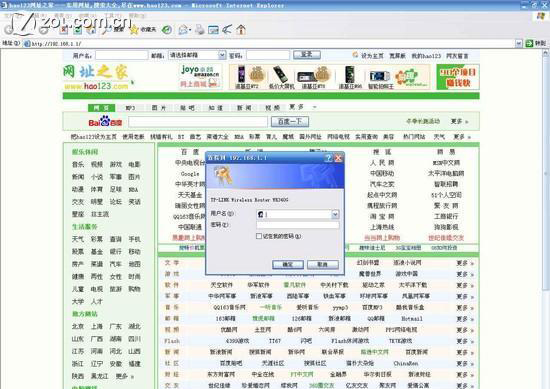This screenshot has height=389, width=550.
Task: Click the 取消 button in login dialog
Action: [323, 264]
